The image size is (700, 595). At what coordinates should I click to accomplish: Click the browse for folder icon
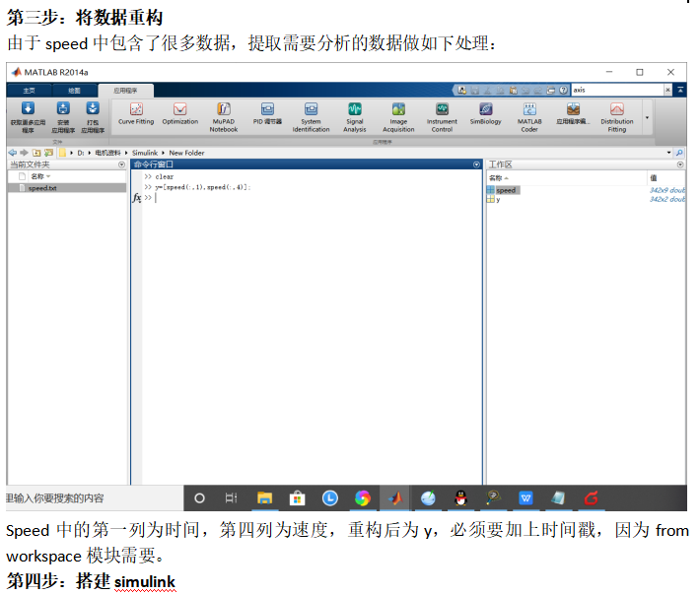point(48,153)
